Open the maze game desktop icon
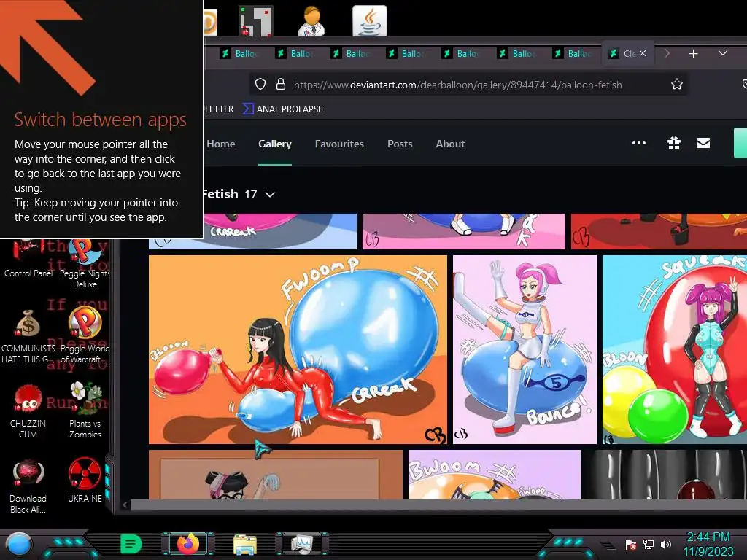This screenshot has height=560, width=747. tap(256, 21)
